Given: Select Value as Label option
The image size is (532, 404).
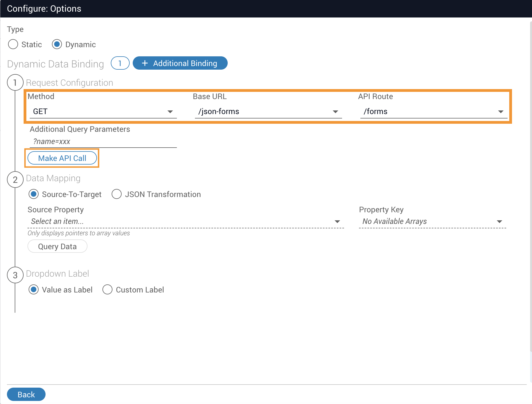Looking at the screenshot, I should [34, 290].
